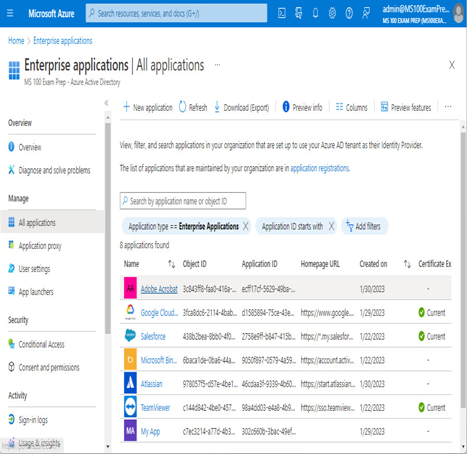Open the toolbar overflow ellipsis

tap(448, 107)
